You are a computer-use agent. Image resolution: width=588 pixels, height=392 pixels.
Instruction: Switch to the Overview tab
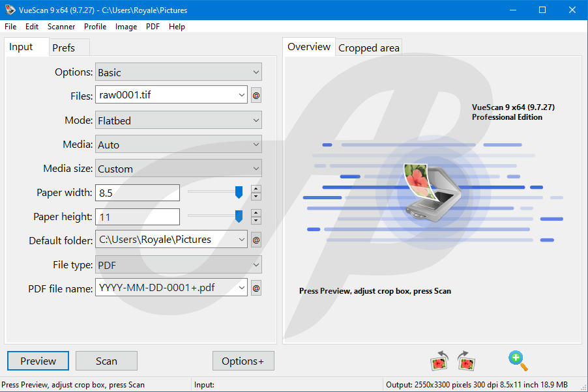[308, 47]
